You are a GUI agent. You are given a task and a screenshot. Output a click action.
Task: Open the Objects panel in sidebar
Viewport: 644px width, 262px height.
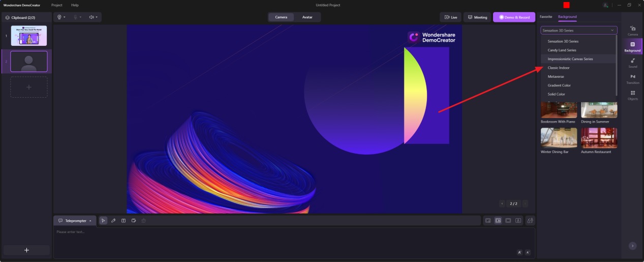(x=632, y=95)
